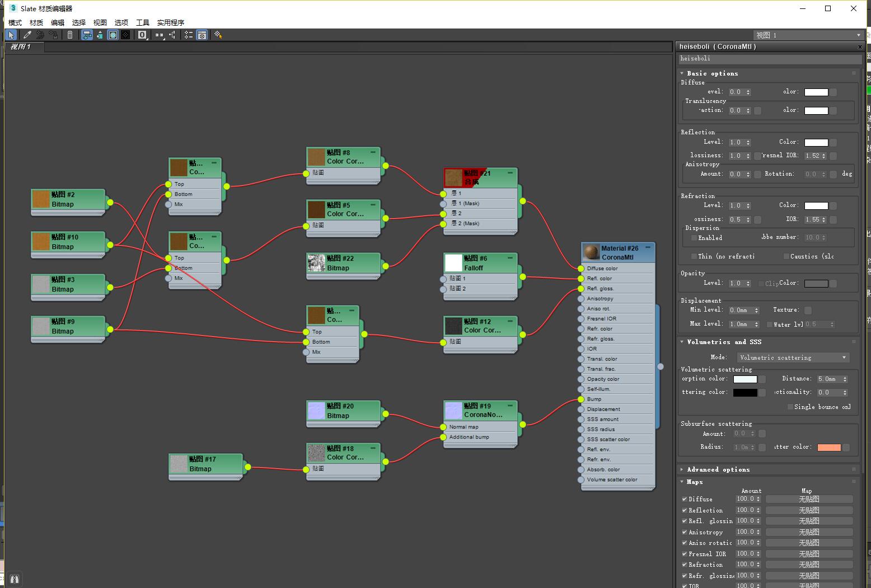Pick material from object eyedropper
The height and width of the screenshot is (588, 871).
[x=27, y=35]
